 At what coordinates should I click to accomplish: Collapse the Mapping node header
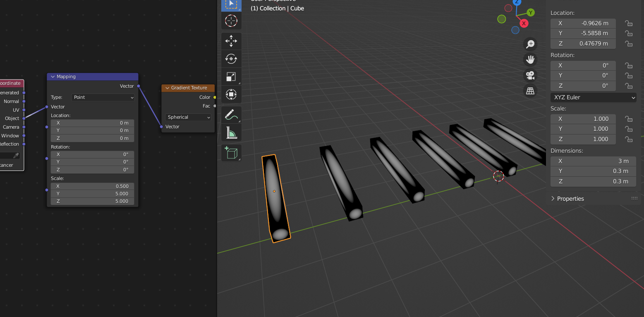coord(53,77)
